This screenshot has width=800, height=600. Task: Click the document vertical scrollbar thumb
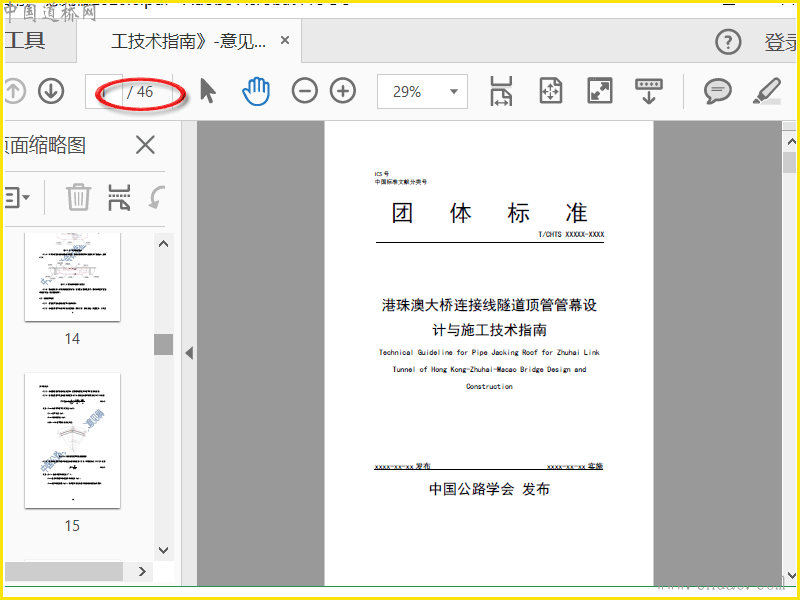[789, 162]
